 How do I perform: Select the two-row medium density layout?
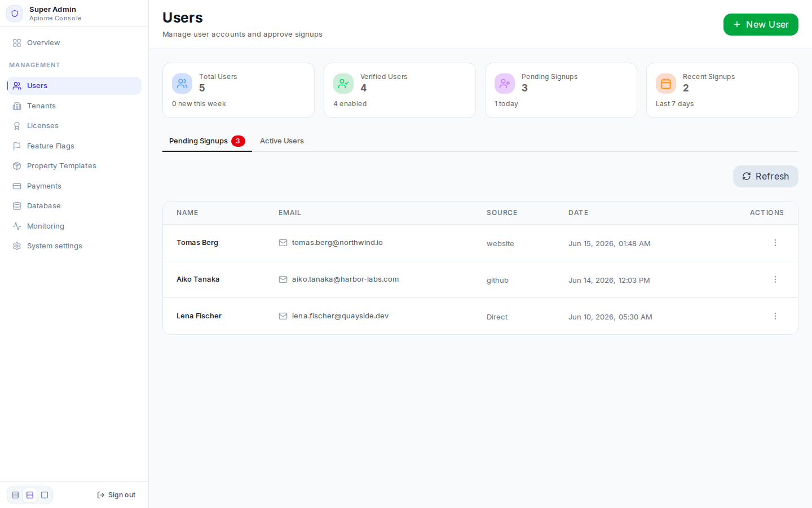pyautogui.click(x=30, y=495)
